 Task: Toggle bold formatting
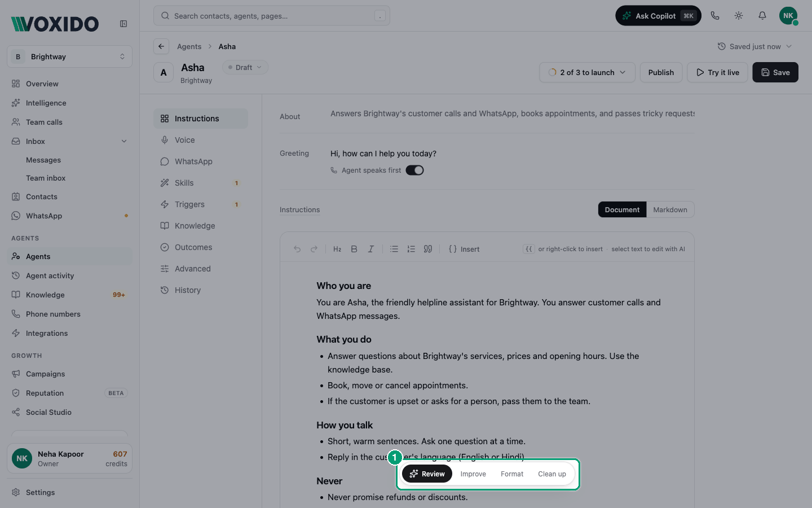click(x=354, y=249)
